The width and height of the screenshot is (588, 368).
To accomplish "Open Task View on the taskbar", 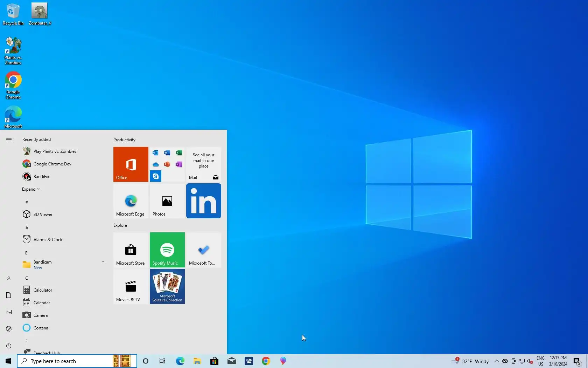I will [x=162, y=361].
